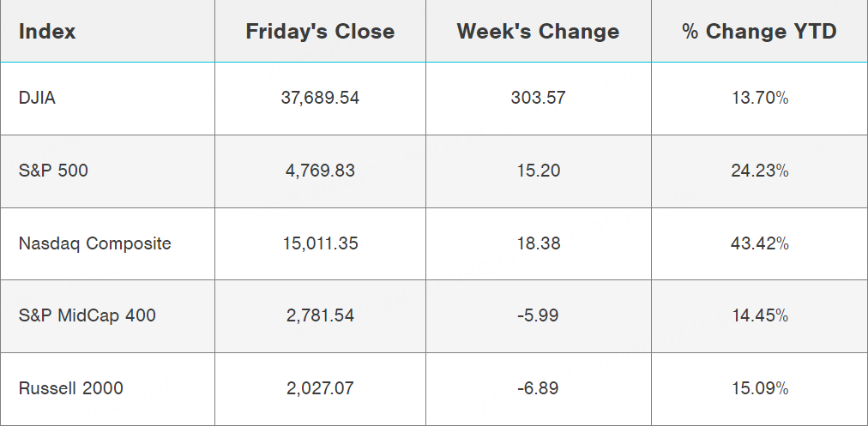Image resolution: width=868 pixels, height=426 pixels.
Task: Click the 15.09% YTD change value
Action: (759, 388)
